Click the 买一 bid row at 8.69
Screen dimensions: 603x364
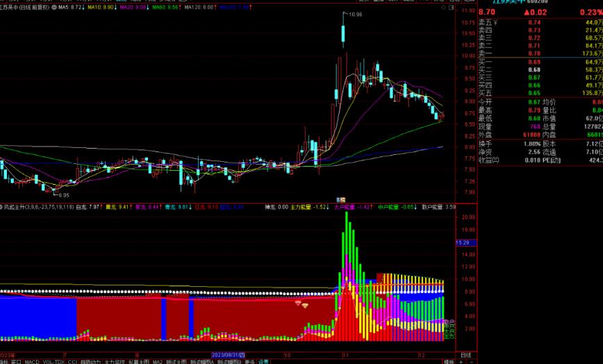[540, 62]
